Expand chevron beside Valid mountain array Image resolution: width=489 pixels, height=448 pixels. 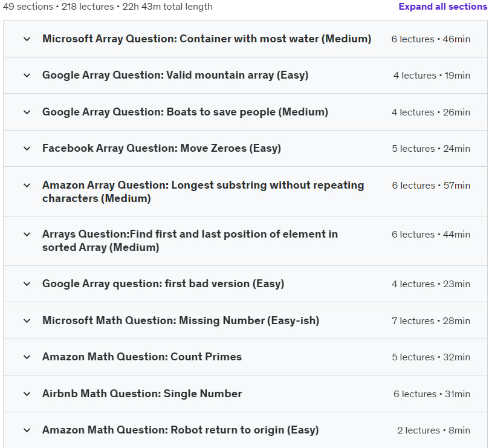tap(27, 75)
